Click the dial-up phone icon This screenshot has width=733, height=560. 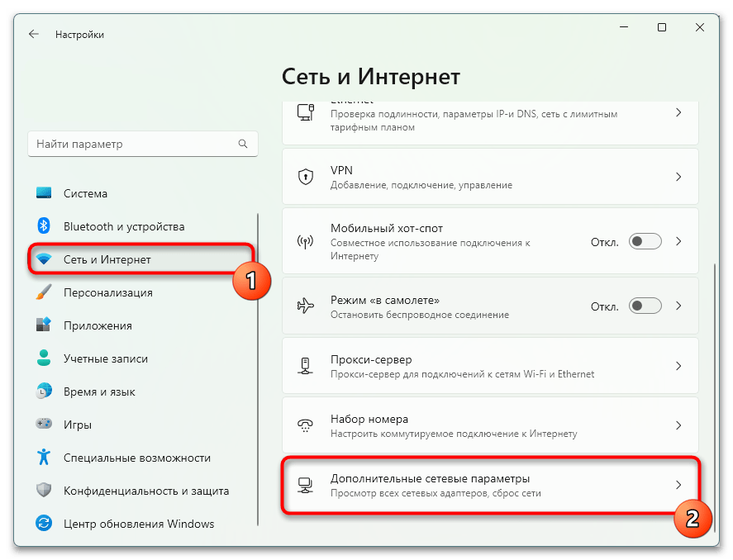pos(306,425)
